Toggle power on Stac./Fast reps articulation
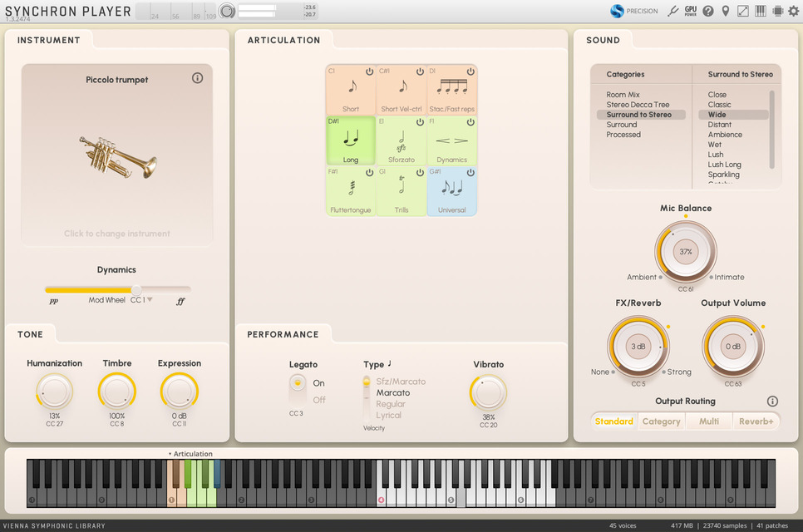Screen dimensions: 803x532 tap(470, 71)
